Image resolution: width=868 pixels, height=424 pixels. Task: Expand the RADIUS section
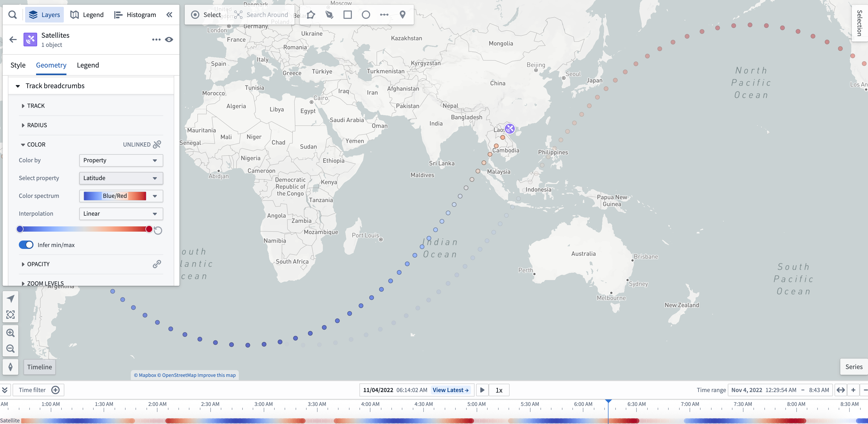click(x=37, y=125)
